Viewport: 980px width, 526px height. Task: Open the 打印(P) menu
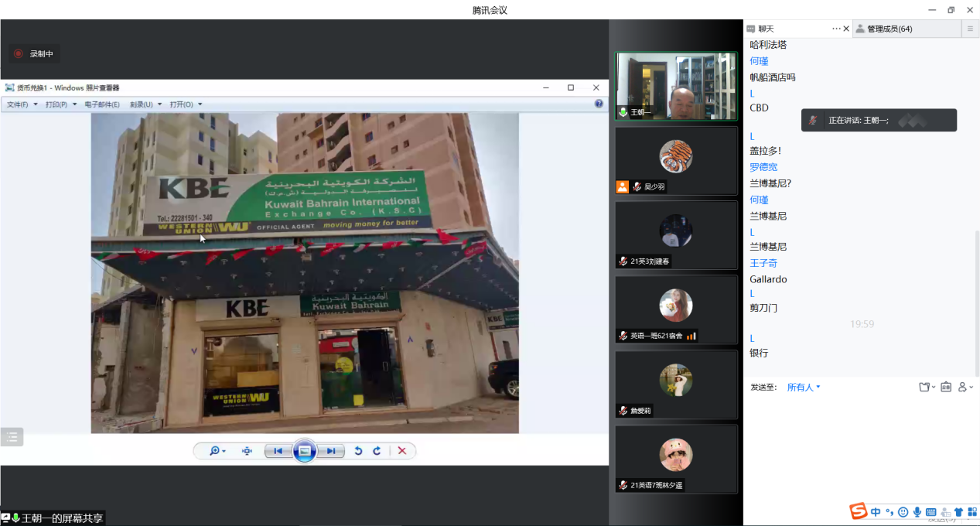[x=60, y=104]
